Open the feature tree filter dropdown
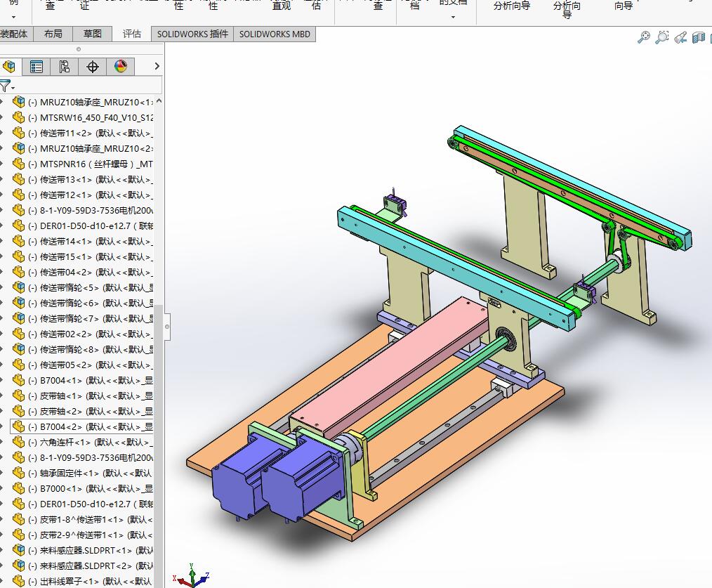 coord(6,86)
